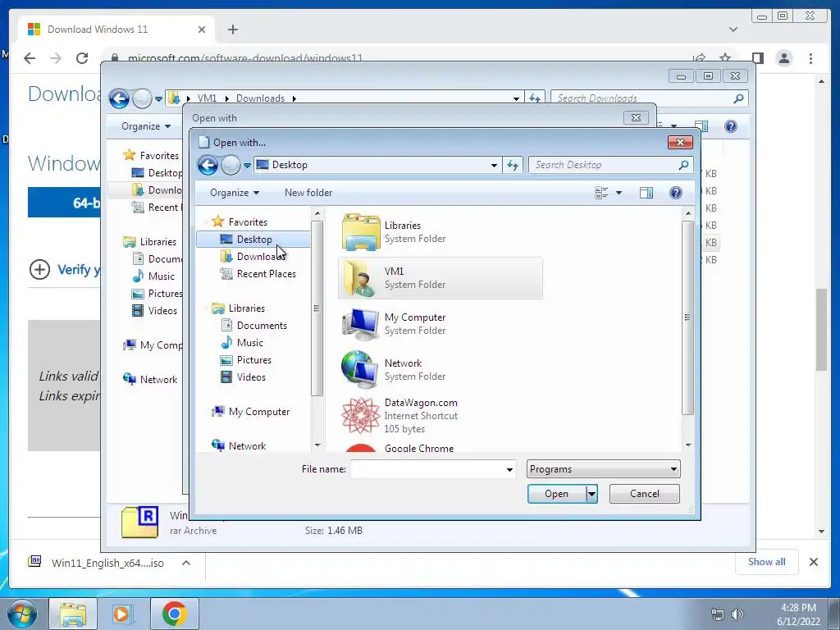The image size is (840, 630).
Task: Open the Programs file type dropdown
Action: (603, 469)
